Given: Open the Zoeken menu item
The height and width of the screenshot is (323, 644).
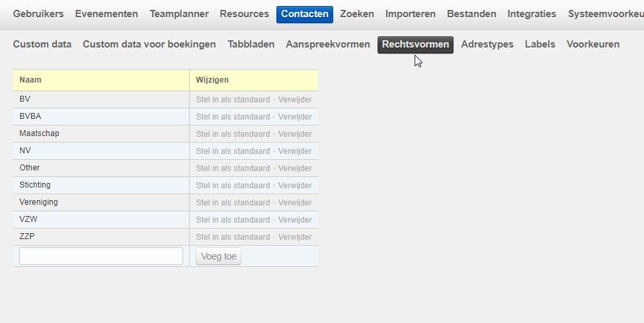Looking at the screenshot, I should click(x=357, y=14).
